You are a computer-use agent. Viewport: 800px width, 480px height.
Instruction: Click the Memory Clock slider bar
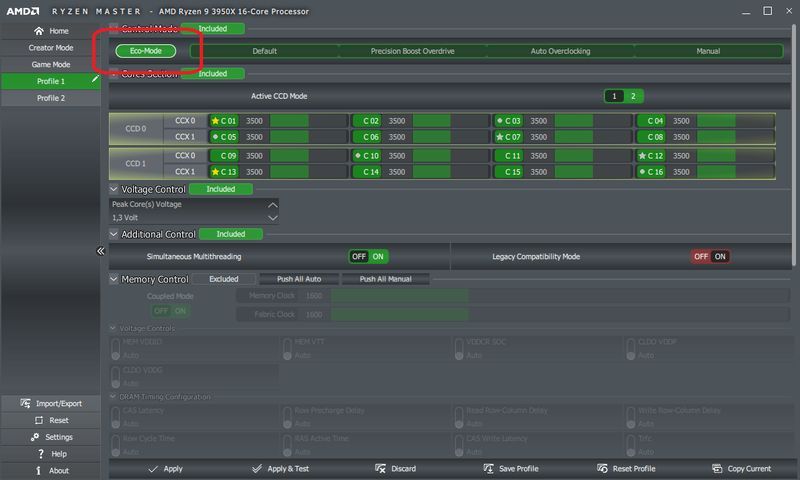coord(560,296)
